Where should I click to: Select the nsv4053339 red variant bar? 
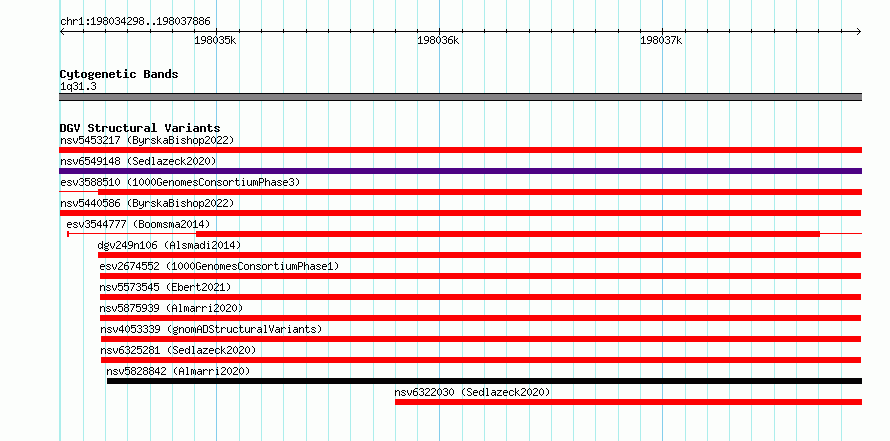(481, 339)
